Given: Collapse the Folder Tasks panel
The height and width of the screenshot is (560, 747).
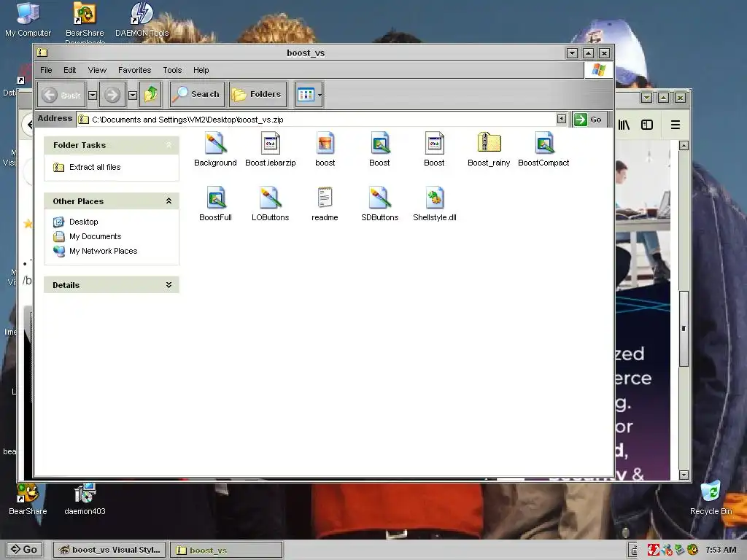Looking at the screenshot, I should pyautogui.click(x=169, y=145).
